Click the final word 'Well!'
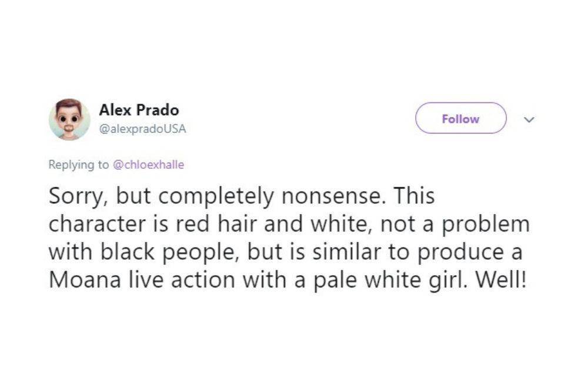This screenshot has width=588, height=392. [x=501, y=280]
